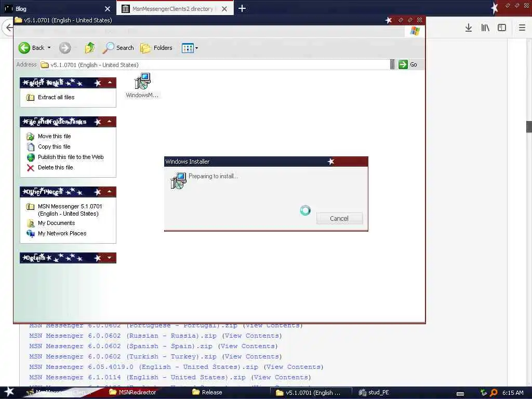This screenshot has height=399, width=532.
Task: Open My Network Places link
Action: click(x=62, y=233)
